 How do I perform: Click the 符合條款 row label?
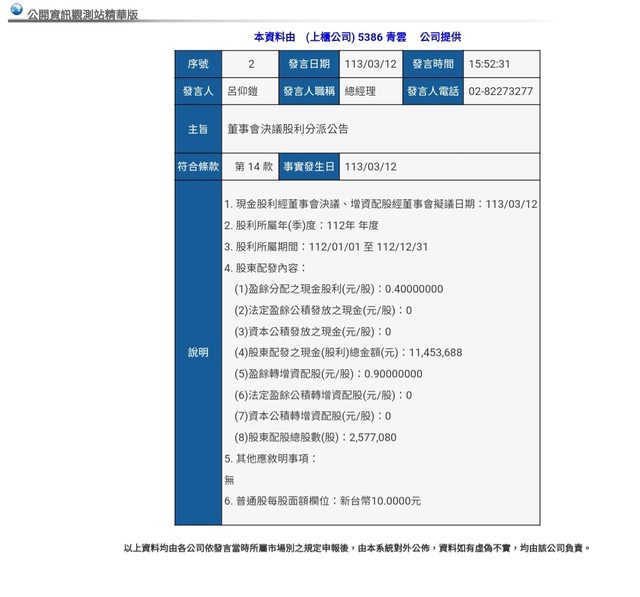[198, 167]
